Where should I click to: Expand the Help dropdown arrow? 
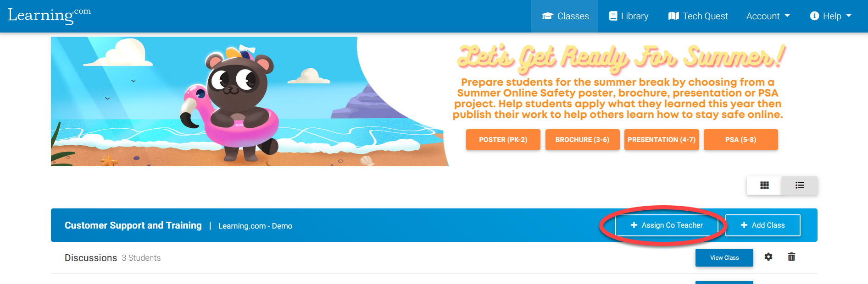[x=849, y=16]
